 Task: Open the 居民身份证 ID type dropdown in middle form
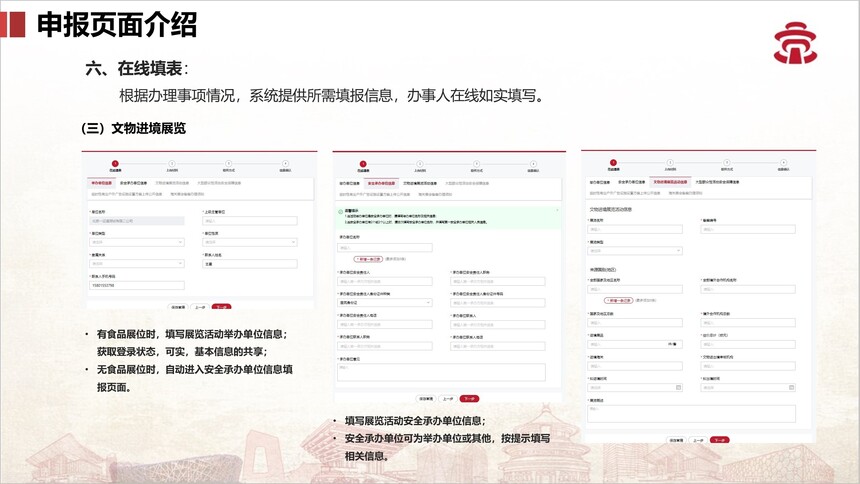pyautogui.click(x=385, y=302)
